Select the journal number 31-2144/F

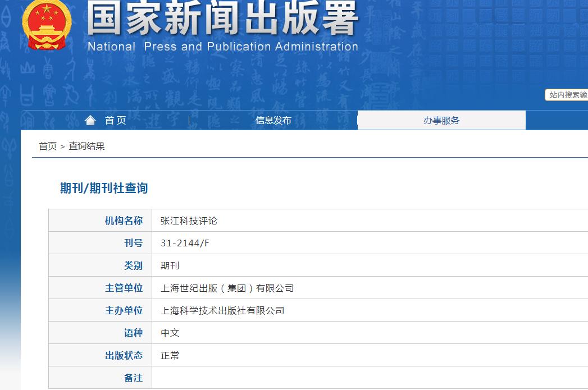point(185,243)
